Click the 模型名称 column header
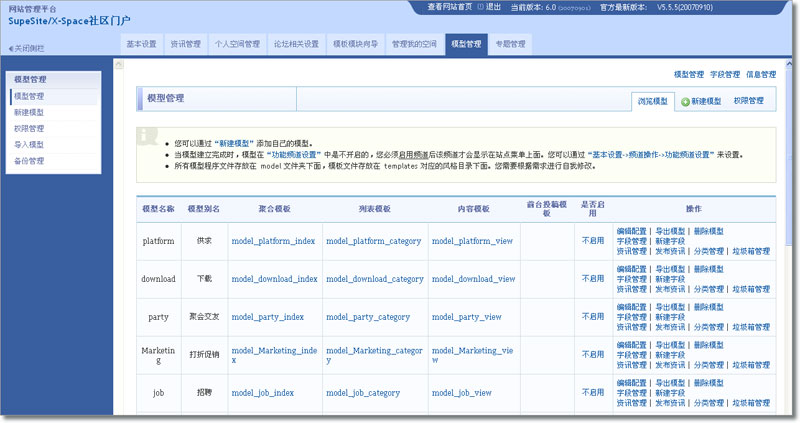800x423 pixels. 158,209
